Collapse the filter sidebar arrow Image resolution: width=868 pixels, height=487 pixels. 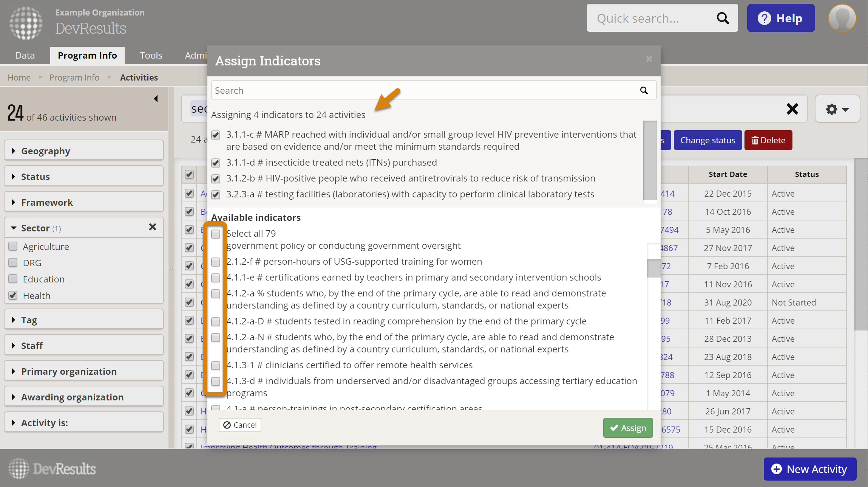tap(156, 99)
